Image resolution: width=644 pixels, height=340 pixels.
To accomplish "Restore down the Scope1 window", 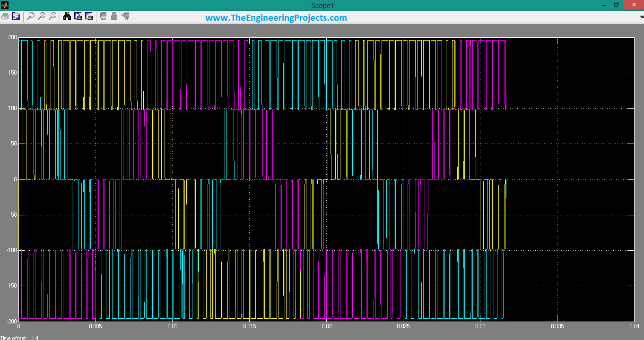I will (x=617, y=5).
